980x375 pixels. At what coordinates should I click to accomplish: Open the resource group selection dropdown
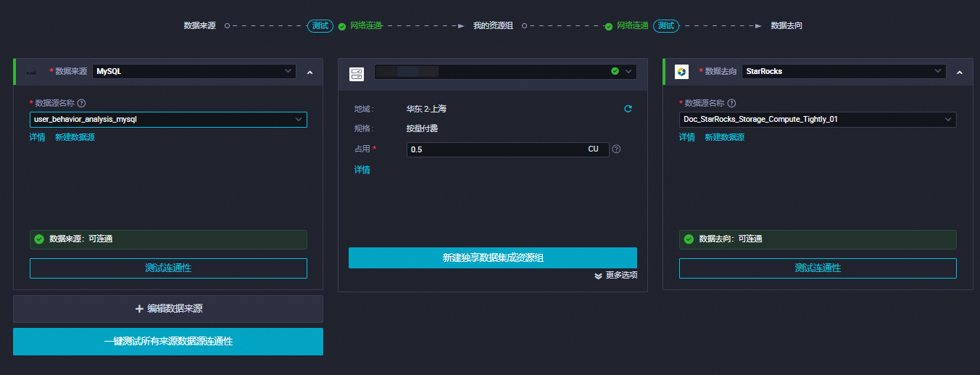coord(505,71)
